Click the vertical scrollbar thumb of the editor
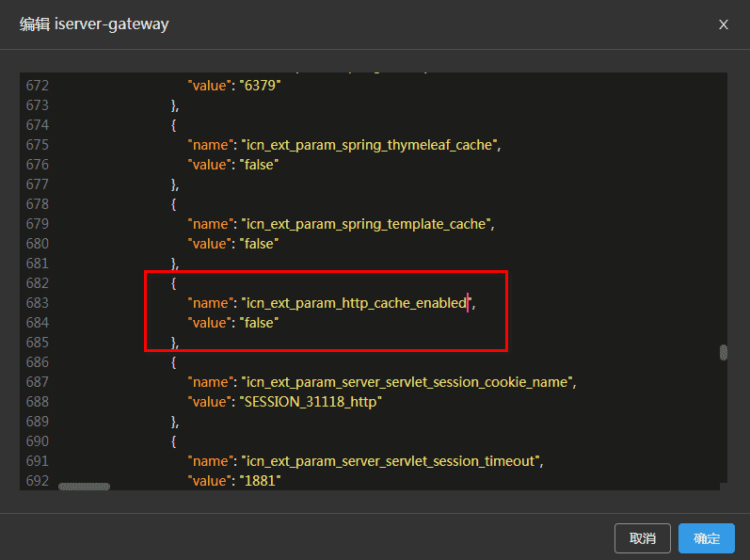Screen dimensions: 750x560 tap(724, 352)
